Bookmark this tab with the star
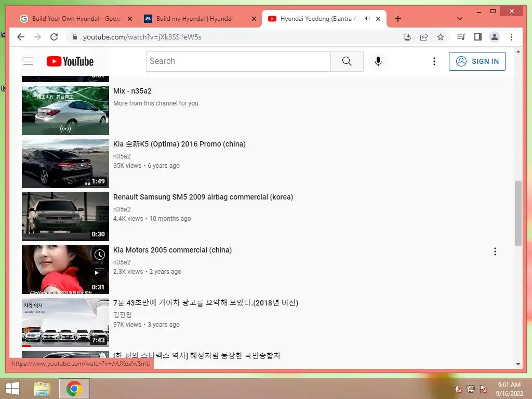Viewport: 532px width, 399px height. pyautogui.click(x=441, y=37)
